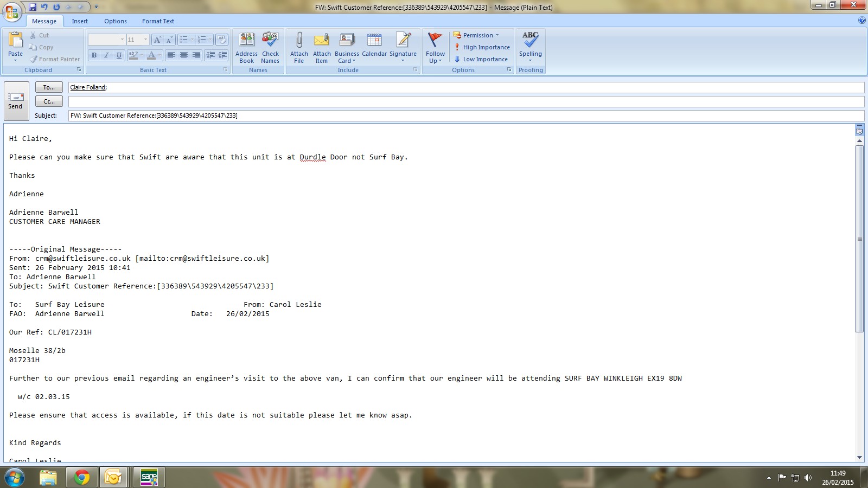This screenshot has width=868, height=488.
Task: Shrink the font size
Action: pos(169,40)
